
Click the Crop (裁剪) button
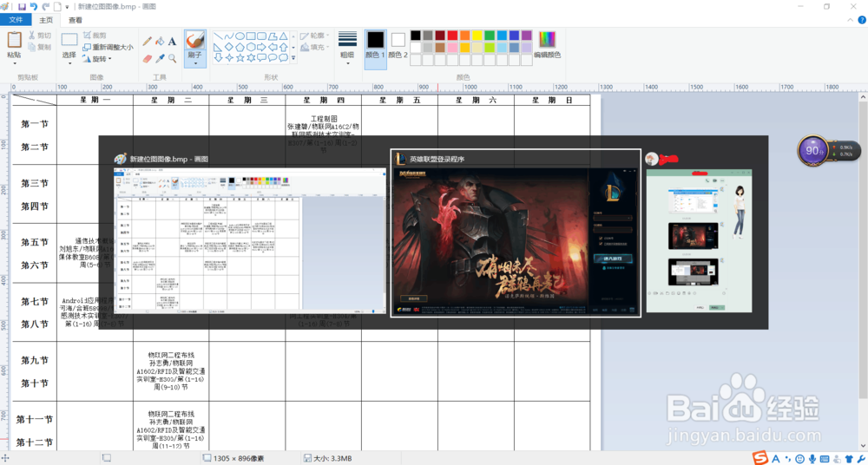click(95, 36)
